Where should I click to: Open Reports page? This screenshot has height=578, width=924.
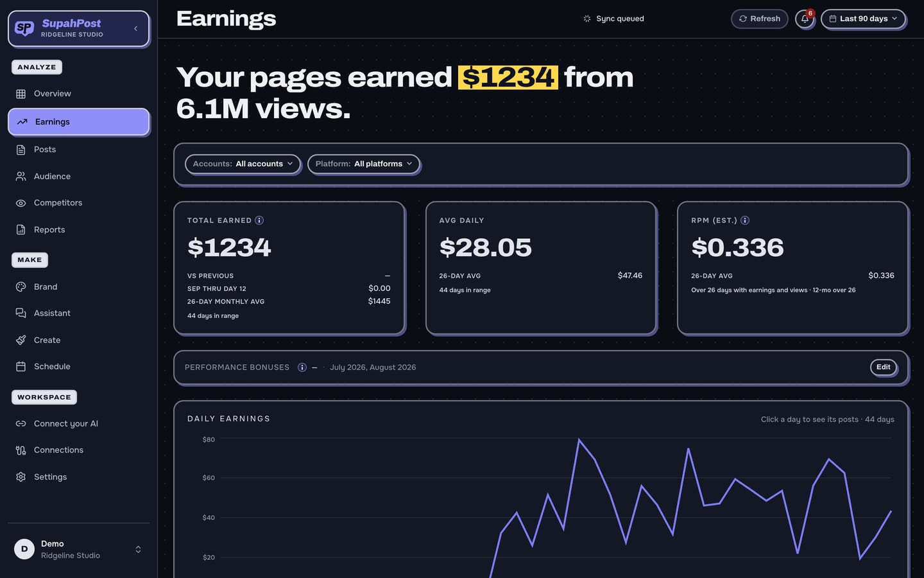[x=79, y=230]
